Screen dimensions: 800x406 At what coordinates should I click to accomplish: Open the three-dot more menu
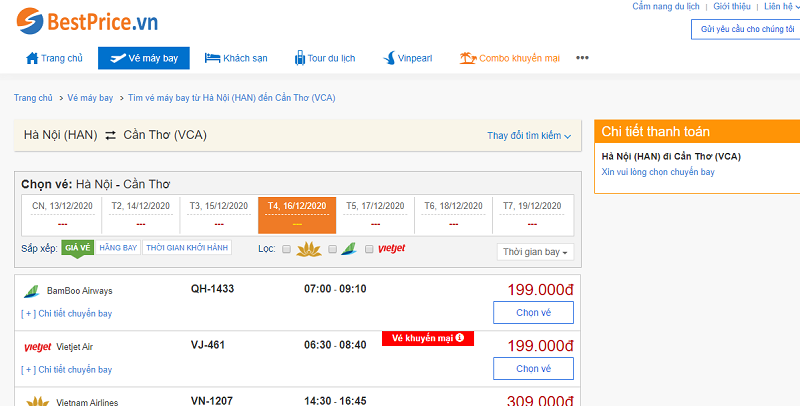tap(582, 58)
